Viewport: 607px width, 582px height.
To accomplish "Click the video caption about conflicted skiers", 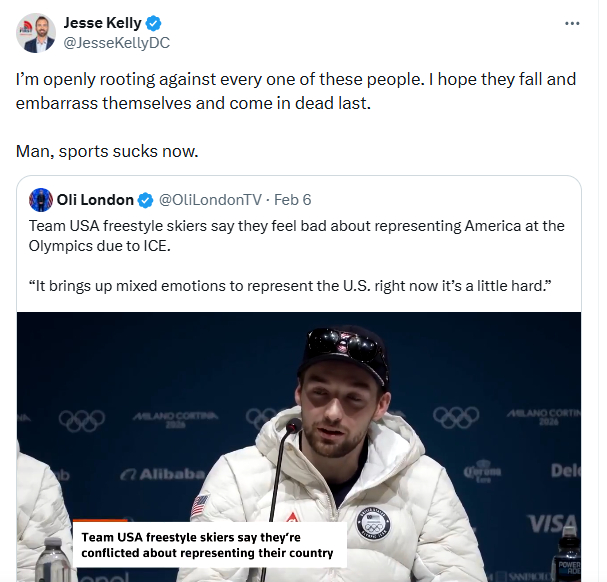I will [x=207, y=545].
